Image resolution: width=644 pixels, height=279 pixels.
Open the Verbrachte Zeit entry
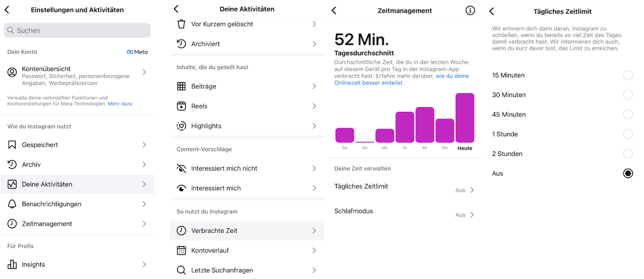click(247, 231)
